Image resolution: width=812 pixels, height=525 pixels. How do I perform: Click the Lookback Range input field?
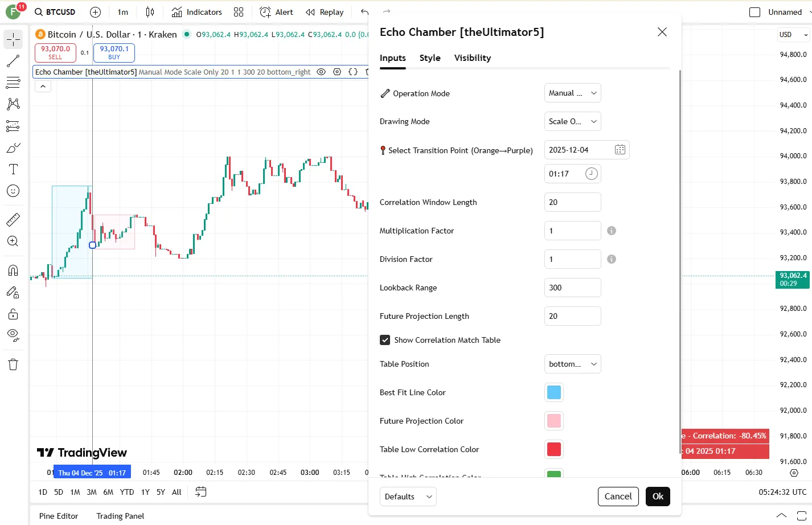tap(572, 288)
